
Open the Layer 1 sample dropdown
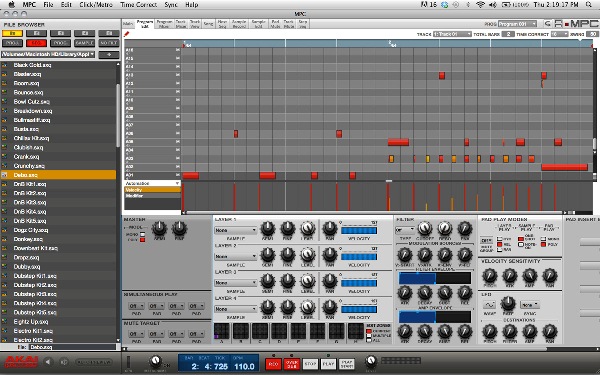(x=235, y=230)
